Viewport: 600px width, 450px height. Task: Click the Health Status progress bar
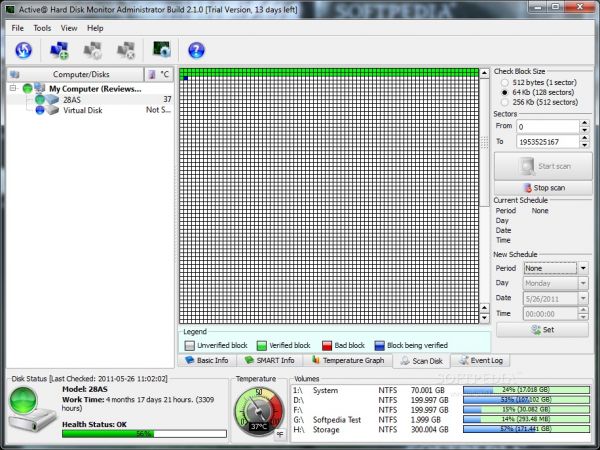click(144, 434)
